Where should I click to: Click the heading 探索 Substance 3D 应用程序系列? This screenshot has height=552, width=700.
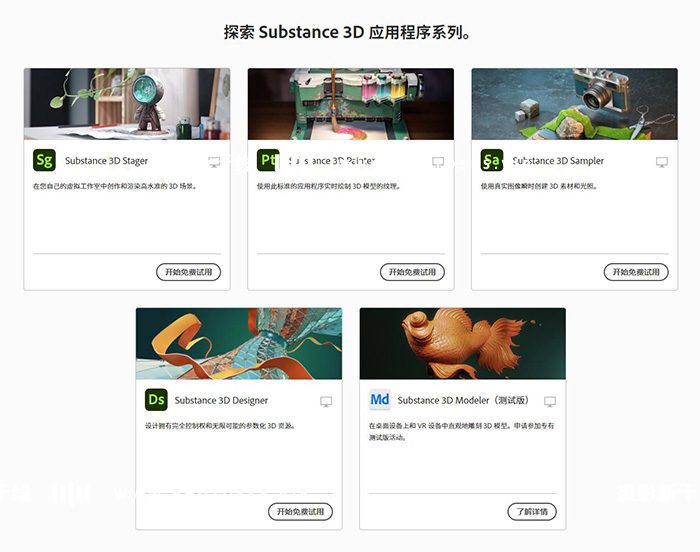(x=347, y=32)
